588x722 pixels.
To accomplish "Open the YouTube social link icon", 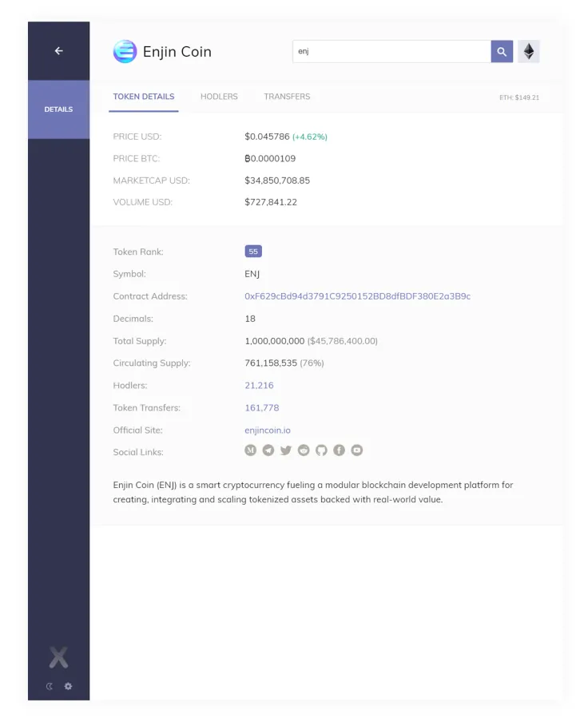I will coord(357,450).
